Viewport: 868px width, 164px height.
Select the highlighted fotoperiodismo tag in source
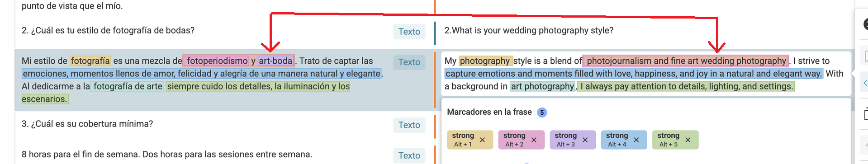217,61
